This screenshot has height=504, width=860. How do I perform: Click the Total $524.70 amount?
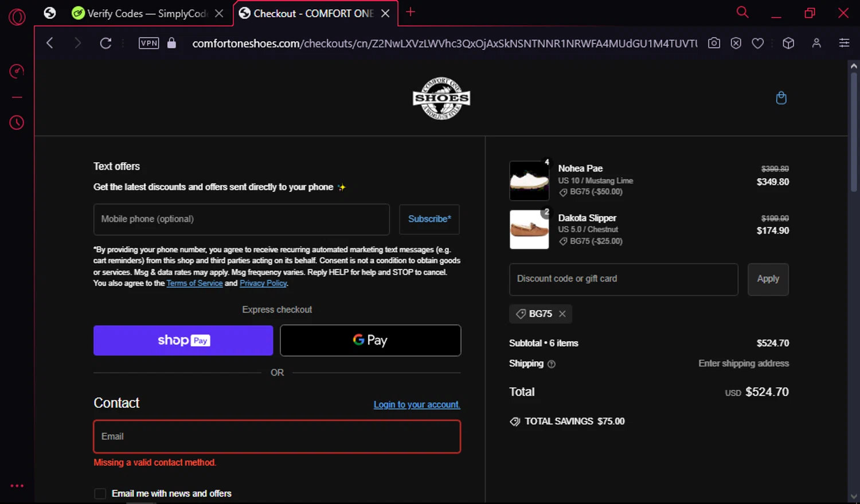pyautogui.click(x=767, y=392)
